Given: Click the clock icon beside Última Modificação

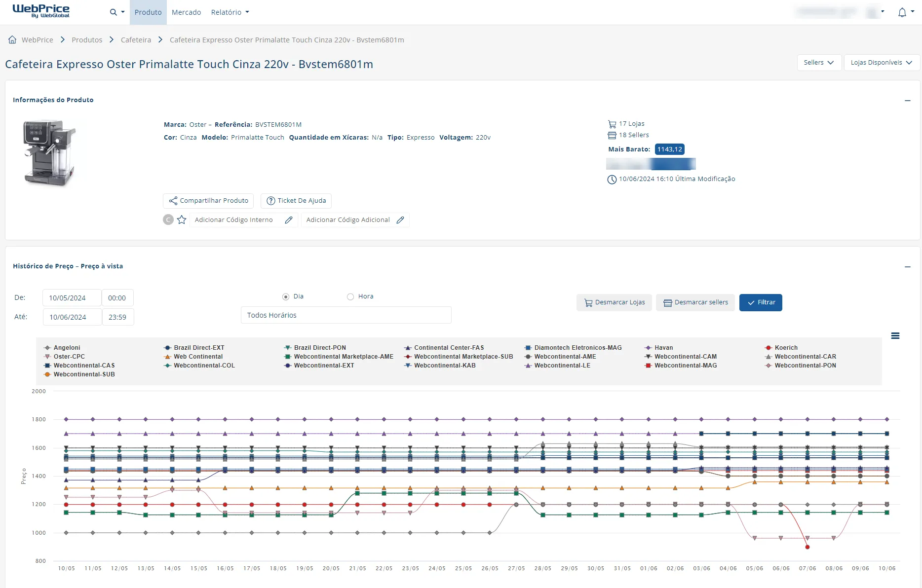Looking at the screenshot, I should (612, 180).
